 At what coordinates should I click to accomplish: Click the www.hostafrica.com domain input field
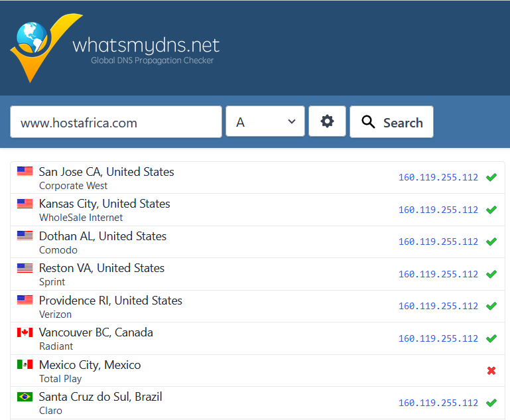point(116,122)
